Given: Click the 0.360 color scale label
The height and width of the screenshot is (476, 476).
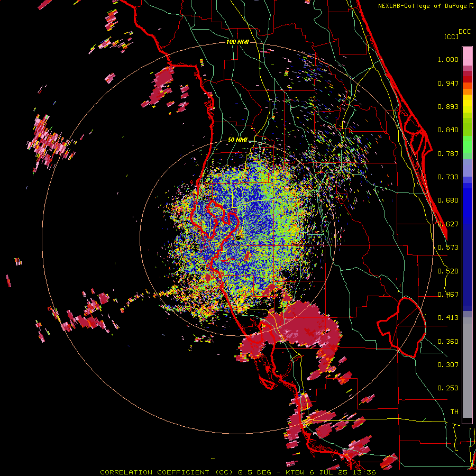Looking at the screenshot, I should click(448, 342).
